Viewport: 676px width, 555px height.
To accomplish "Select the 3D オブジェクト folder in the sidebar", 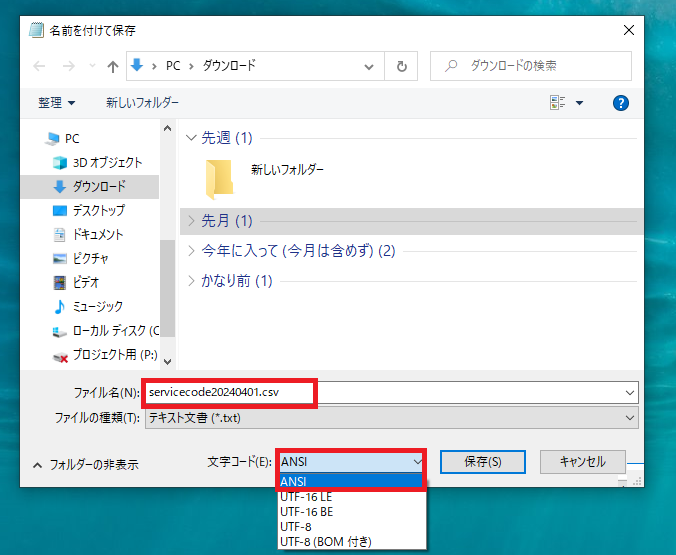I will pos(97,163).
